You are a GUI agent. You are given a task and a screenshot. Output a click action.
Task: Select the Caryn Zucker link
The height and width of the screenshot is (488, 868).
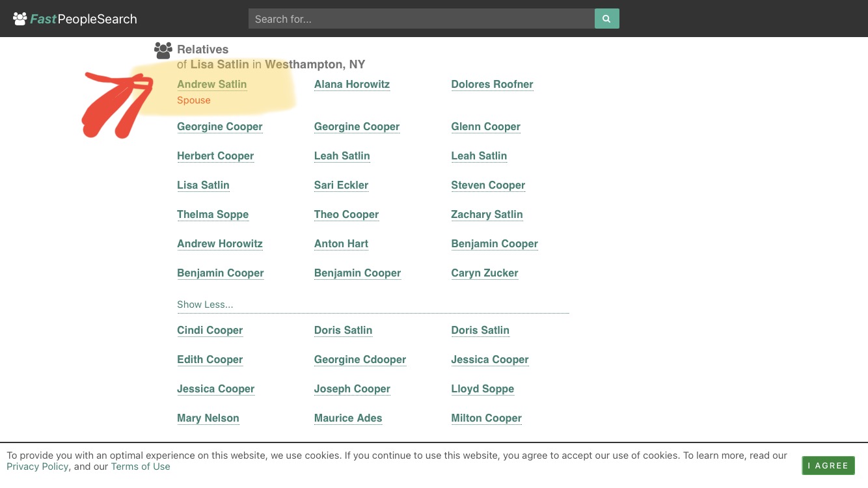coord(485,273)
